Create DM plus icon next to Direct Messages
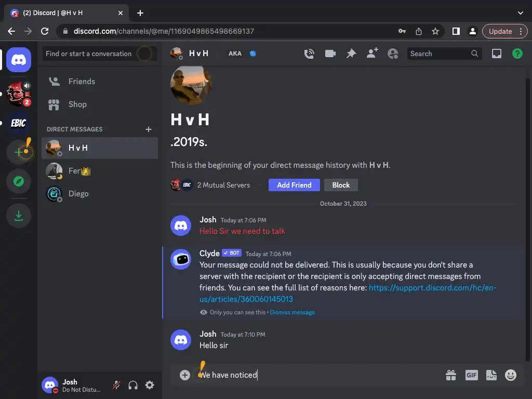Viewport: 532px width, 399px height. [148, 129]
